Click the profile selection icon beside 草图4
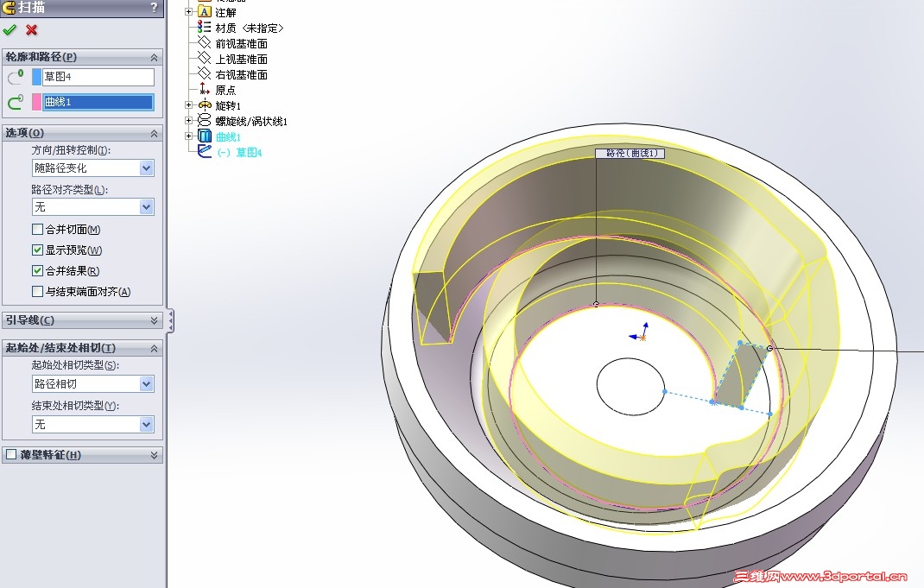 [16, 77]
